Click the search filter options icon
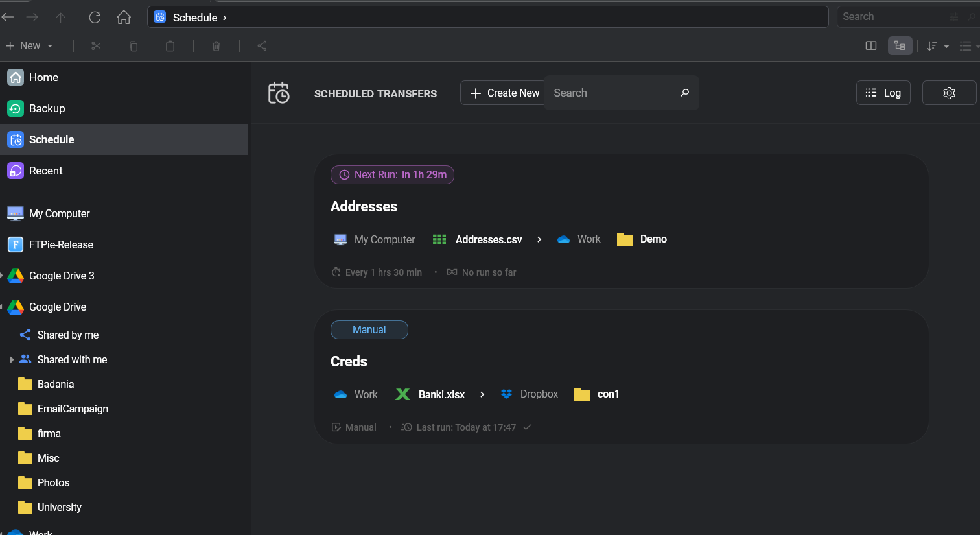The height and width of the screenshot is (535, 980). coord(954,17)
